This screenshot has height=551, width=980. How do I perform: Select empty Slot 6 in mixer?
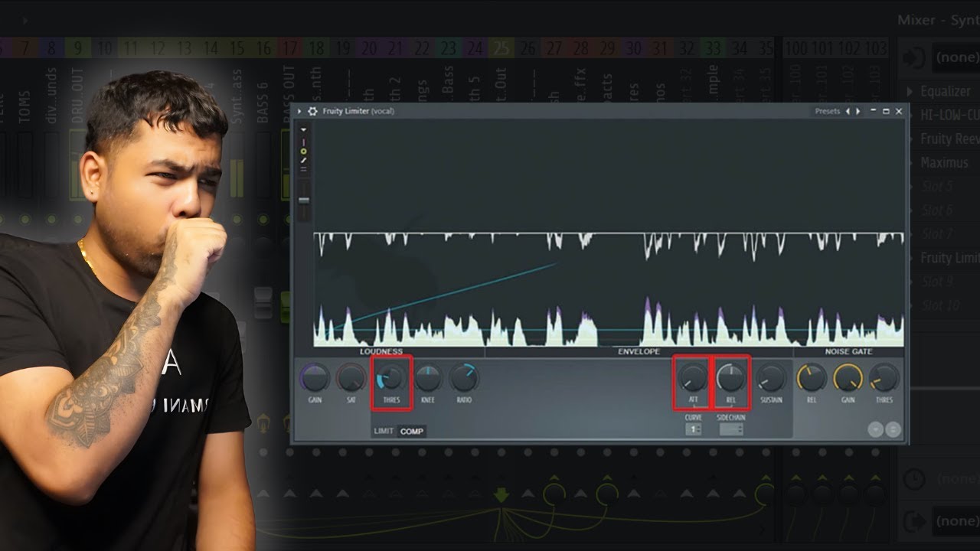[937, 210]
